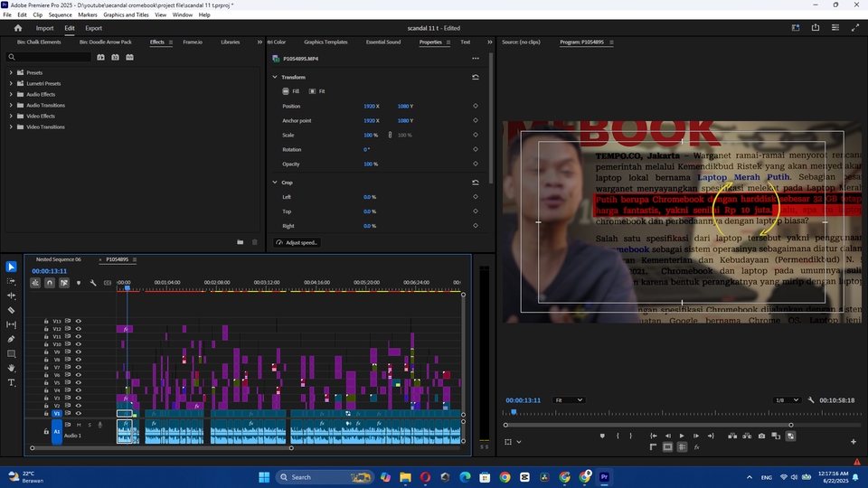Choose the Ripple Edit tool

coord(11,296)
